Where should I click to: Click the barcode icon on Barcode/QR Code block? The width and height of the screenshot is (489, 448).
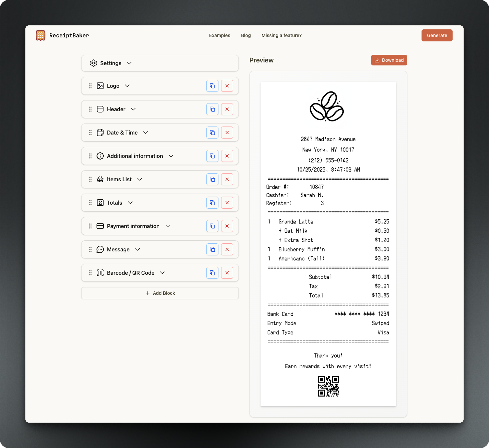[x=100, y=273]
